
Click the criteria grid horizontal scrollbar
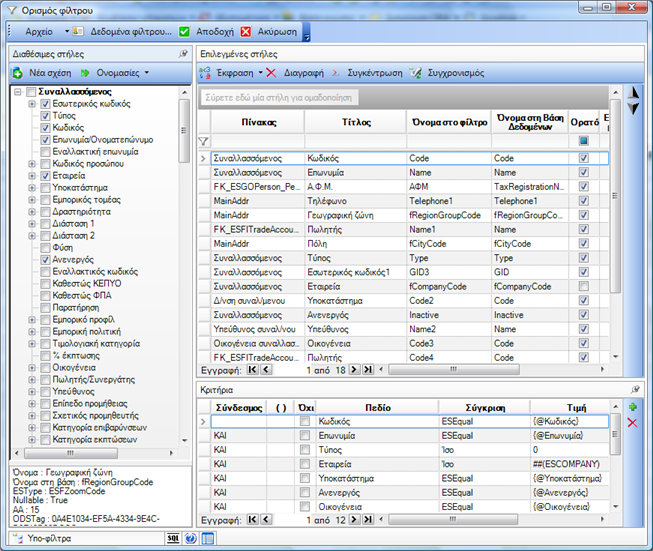(x=453, y=519)
